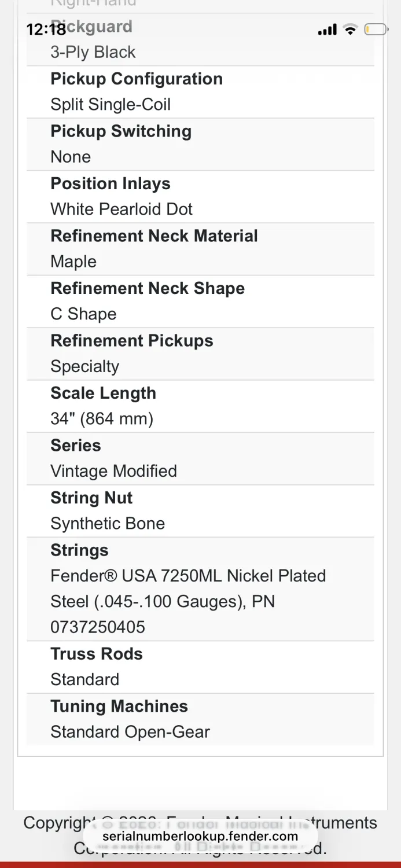
Task: Click the String Nut heading
Action: point(91,498)
